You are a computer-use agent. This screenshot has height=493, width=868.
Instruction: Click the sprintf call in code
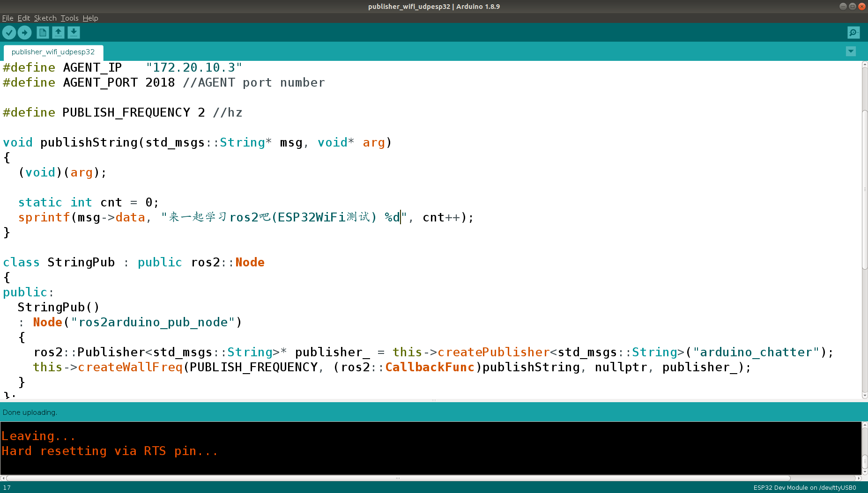pyautogui.click(x=44, y=218)
